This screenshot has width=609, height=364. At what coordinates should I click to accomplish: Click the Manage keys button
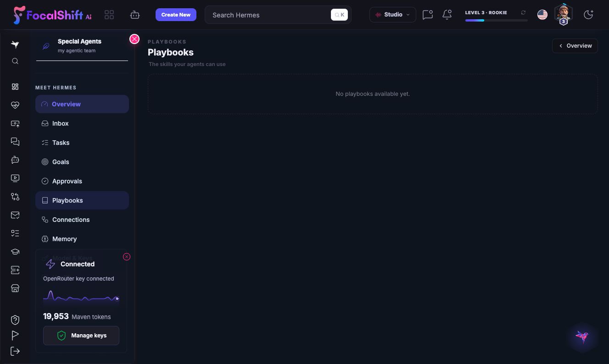(x=81, y=336)
